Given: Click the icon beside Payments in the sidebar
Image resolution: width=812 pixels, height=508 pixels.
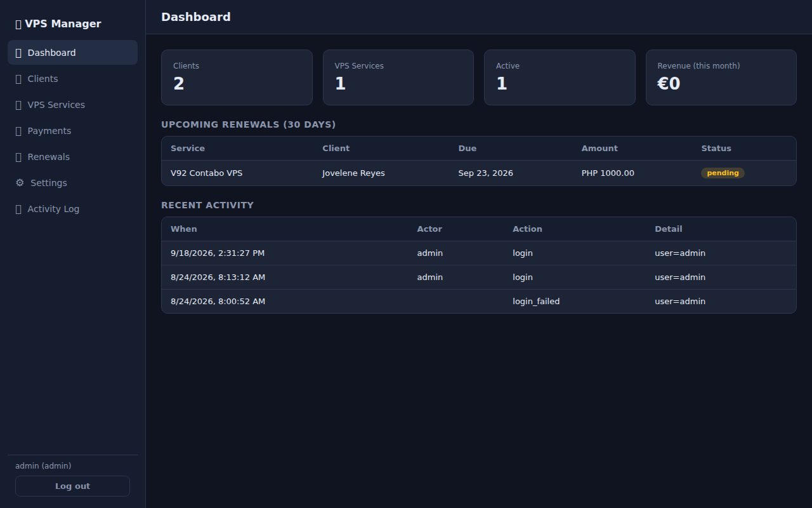Looking at the screenshot, I should pyautogui.click(x=18, y=131).
